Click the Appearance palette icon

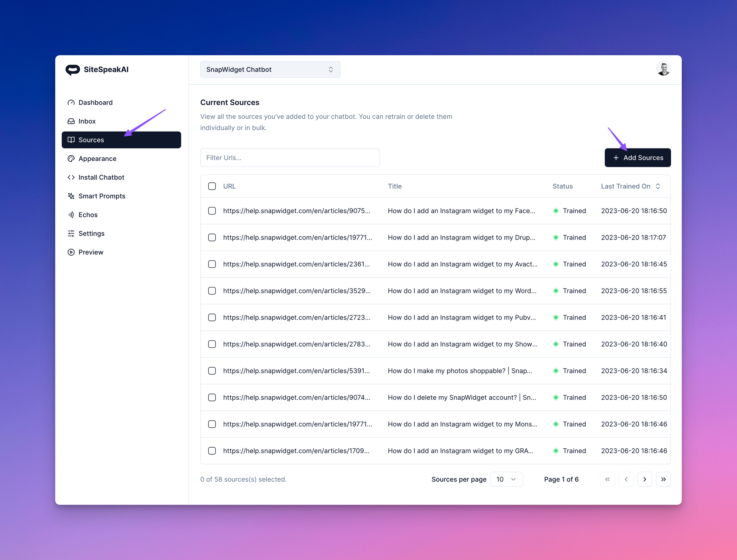(71, 159)
